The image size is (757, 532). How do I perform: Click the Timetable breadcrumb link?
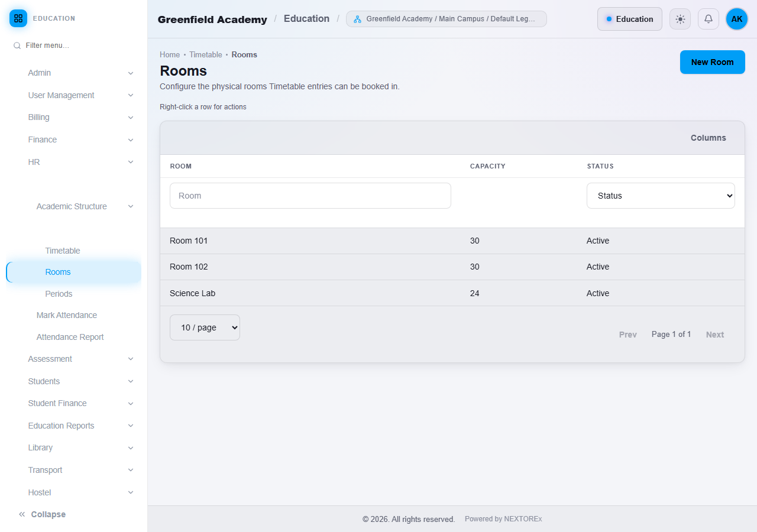tap(206, 54)
